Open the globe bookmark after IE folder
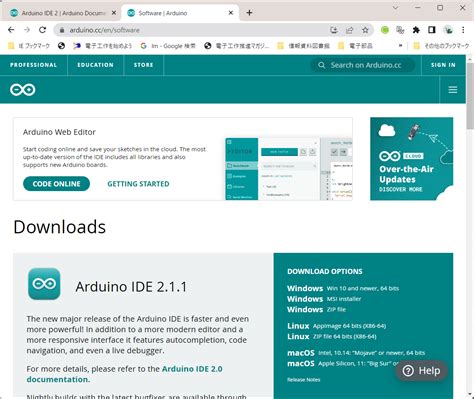 [61, 46]
